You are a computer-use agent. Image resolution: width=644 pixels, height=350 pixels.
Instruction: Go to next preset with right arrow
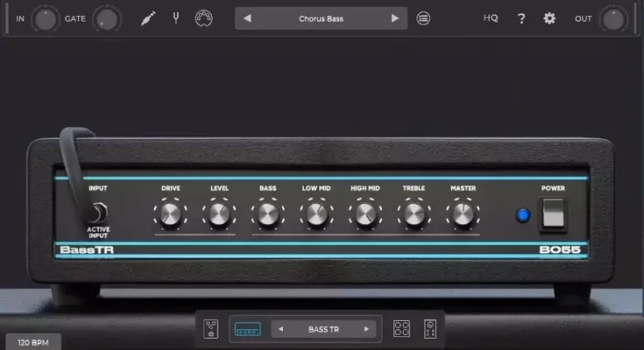[394, 18]
